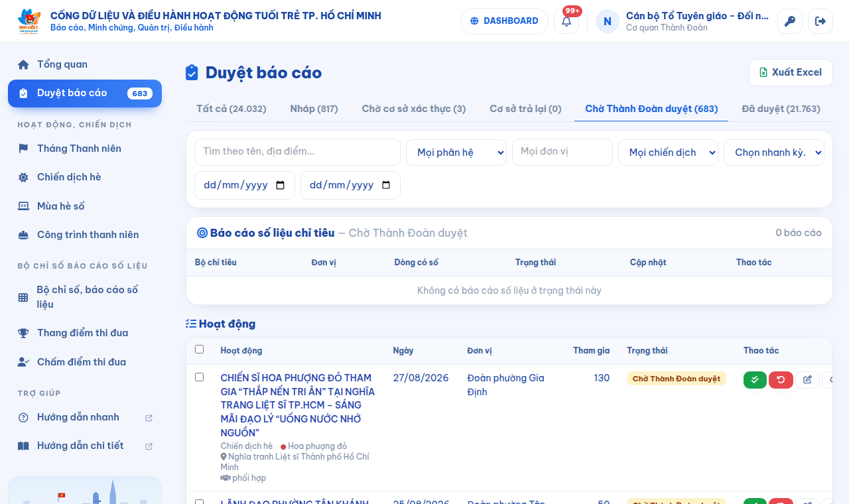Open calendar picker in first date field

click(x=280, y=186)
